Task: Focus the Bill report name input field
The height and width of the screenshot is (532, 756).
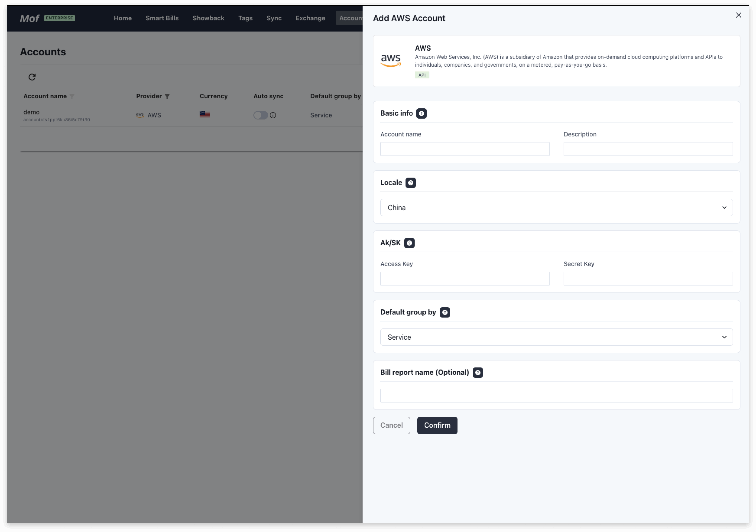Action: pyautogui.click(x=556, y=395)
